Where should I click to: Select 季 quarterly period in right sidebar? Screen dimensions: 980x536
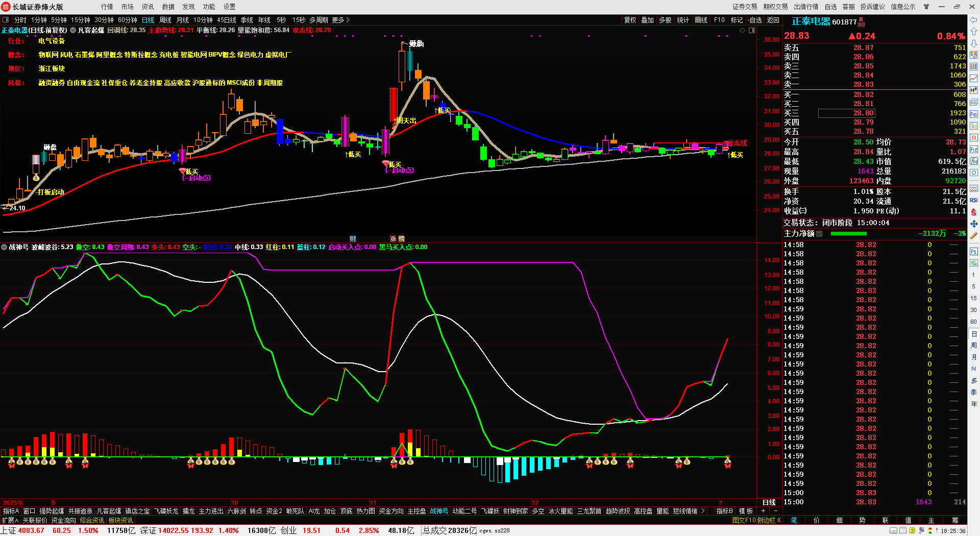[x=973, y=393]
